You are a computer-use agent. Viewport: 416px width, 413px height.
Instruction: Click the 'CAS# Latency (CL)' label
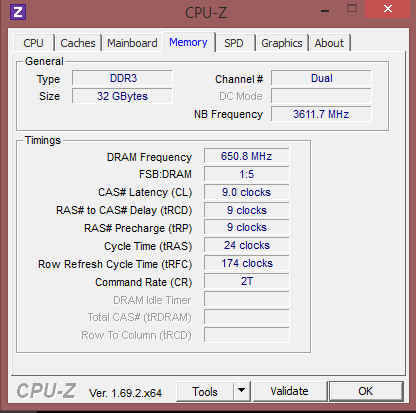[x=145, y=192]
